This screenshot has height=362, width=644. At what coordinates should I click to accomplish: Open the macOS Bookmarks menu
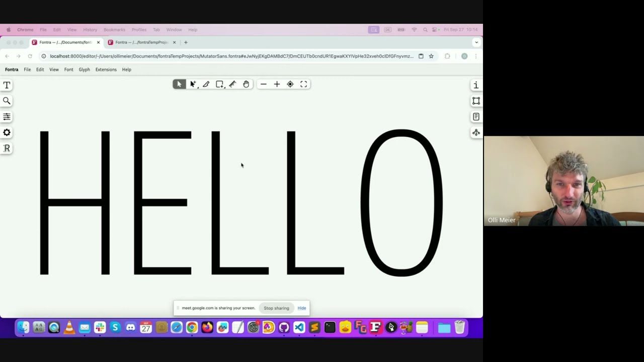tap(114, 30)
